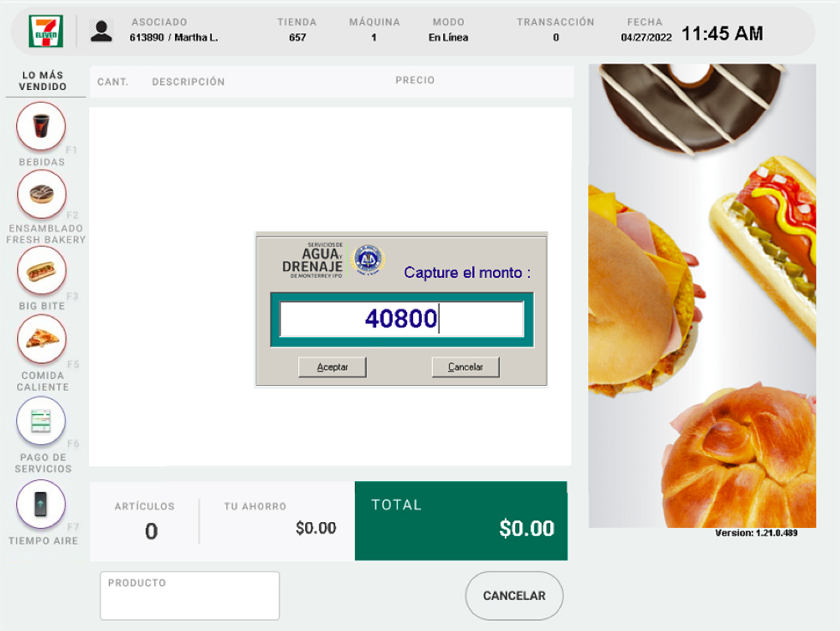Click the DESCRIPCIÓN column header
This screenshot has width=840, height=631.
coord(189,82)
